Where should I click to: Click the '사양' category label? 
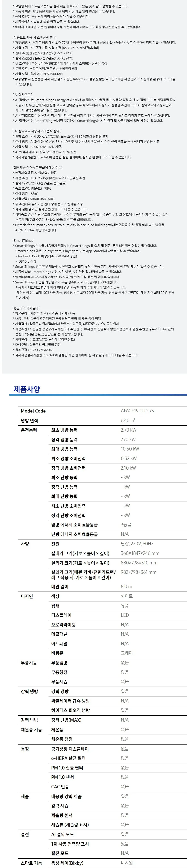tap(25, 544)
